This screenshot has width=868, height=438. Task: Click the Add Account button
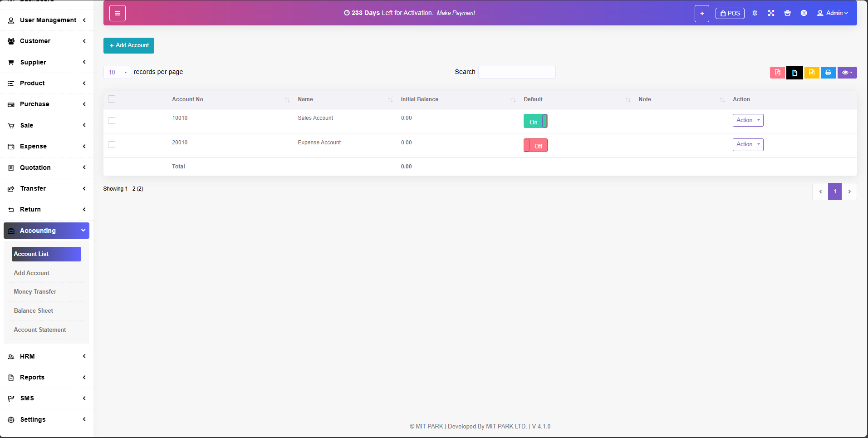click(x=129, y=45)
